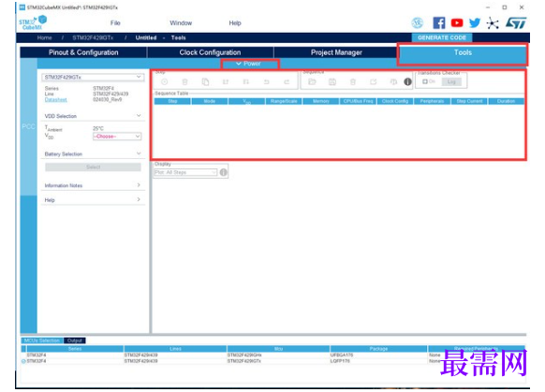
Task: Click the add new step icon
Action: coord(165,82)
